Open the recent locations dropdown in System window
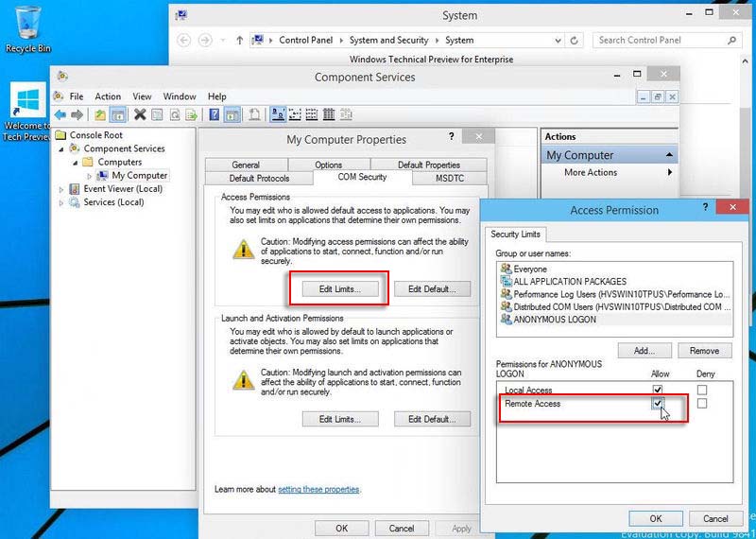Screen dimensions: 756x539 tap(223, 41)
